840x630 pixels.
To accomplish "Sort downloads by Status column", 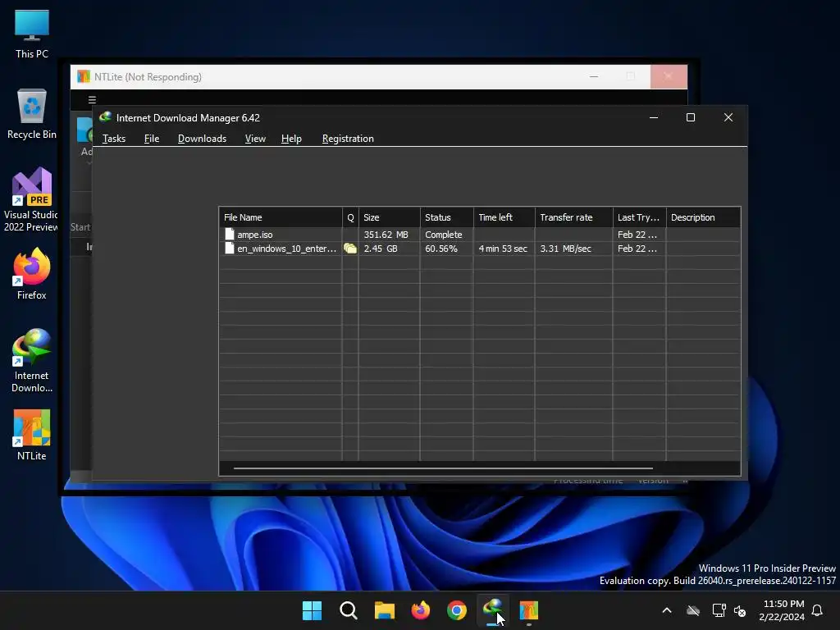I will (447, 217).
